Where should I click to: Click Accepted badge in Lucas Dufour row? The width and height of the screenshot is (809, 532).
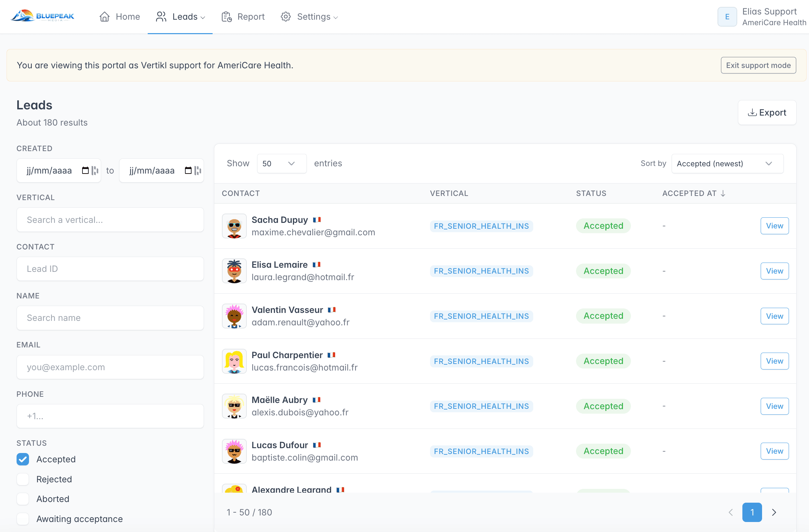tap(603, 451)
